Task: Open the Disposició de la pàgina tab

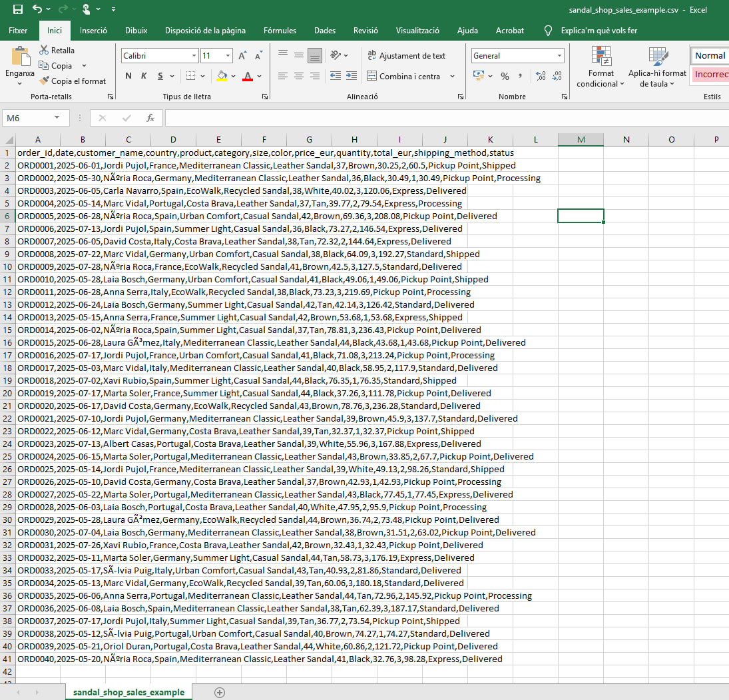Action: point(205,31)
